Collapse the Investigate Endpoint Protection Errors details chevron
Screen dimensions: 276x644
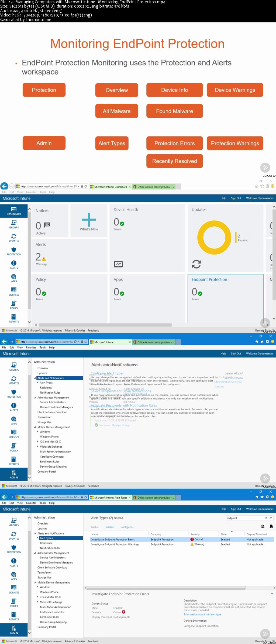click(x=272, y=594)
